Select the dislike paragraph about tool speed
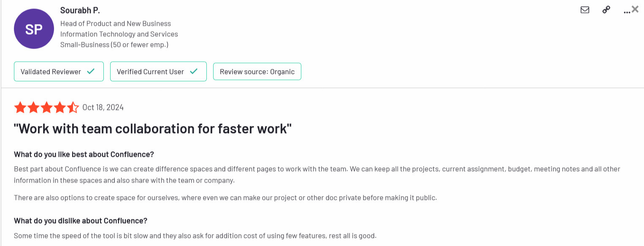This screenshot has height=246, width=644. 195,235
